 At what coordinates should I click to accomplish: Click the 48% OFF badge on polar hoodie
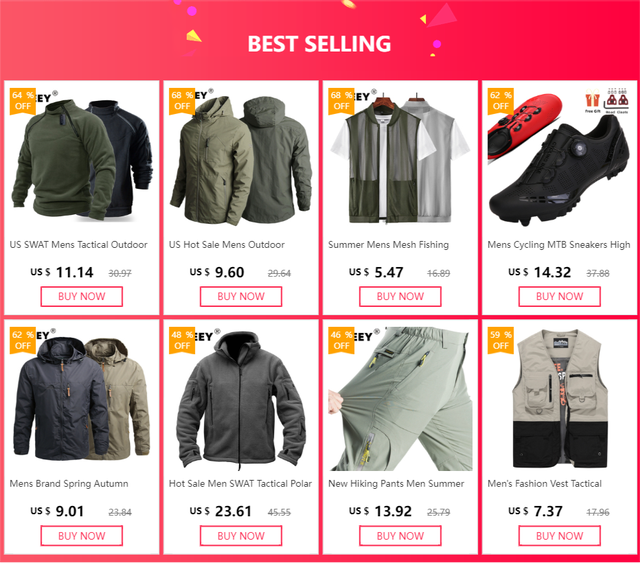pos(182,340)
